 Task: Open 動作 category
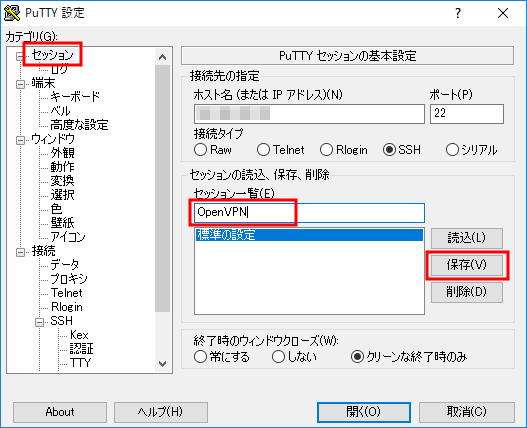click(x=63, y=167)
